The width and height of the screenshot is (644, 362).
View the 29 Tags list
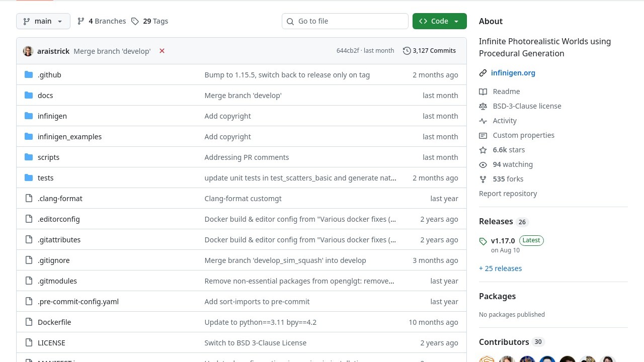tap(150, 21)
